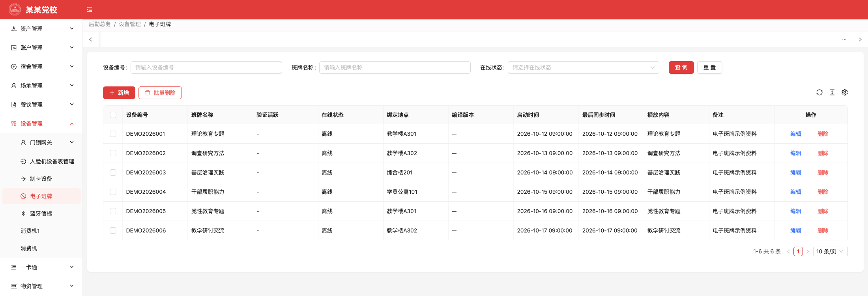Click the 制卡设备 arrow icon

pyautogui.click(x=23, y=179)
